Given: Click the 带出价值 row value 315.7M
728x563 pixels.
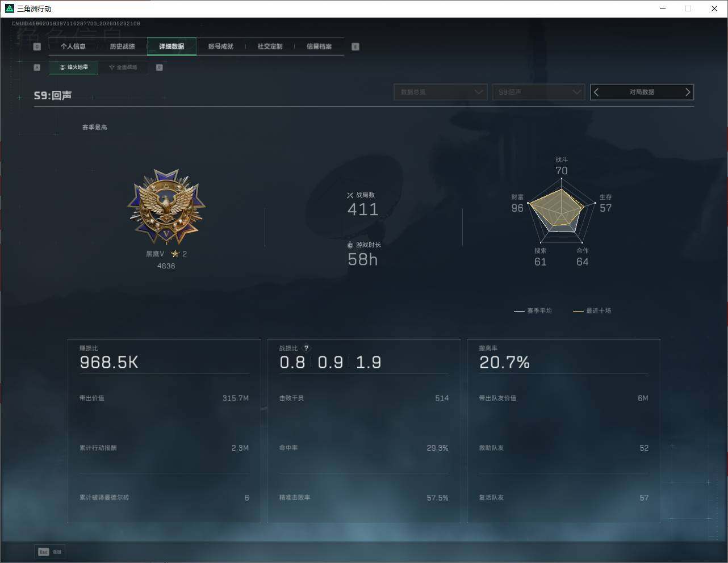Looking at the screenshot, I should (236, 398).
